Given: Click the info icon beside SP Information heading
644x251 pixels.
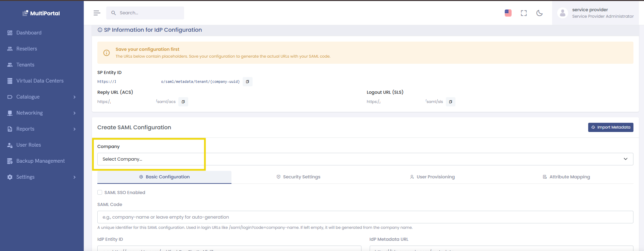Looking at the screenshot, I should tap(100, 30).
